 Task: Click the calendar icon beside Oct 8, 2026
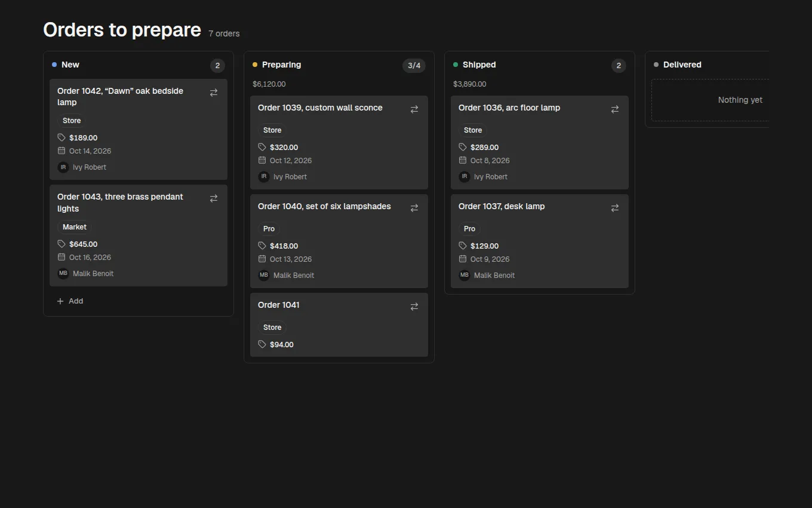click(x=463, y=160)
